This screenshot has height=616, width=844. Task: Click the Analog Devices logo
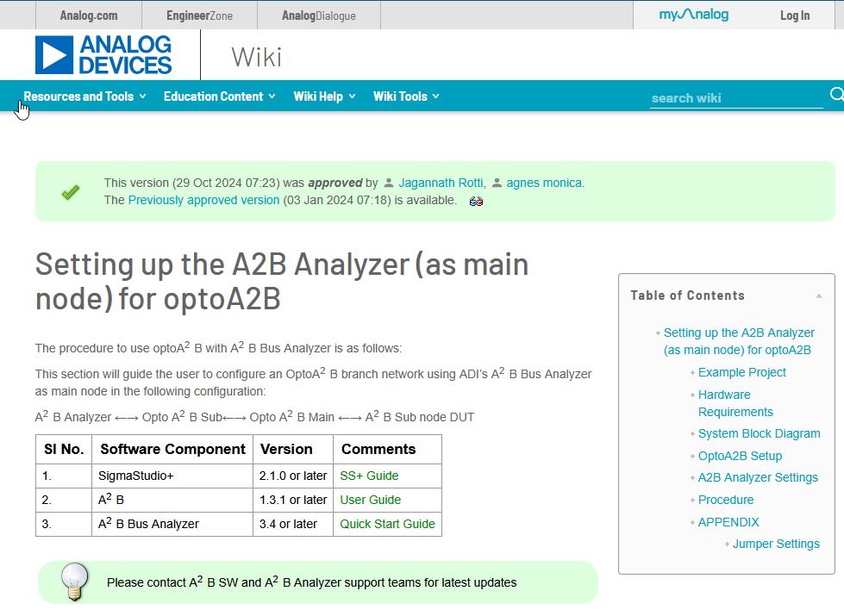coord(103,55)
